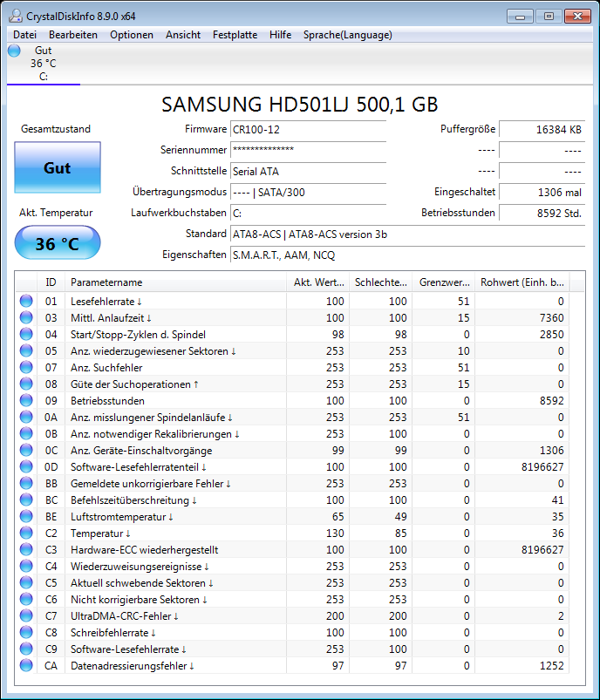Click the Puffergröße value 16384 KB
This screenshot has height=700, width=600.
[x=542, y=130]
